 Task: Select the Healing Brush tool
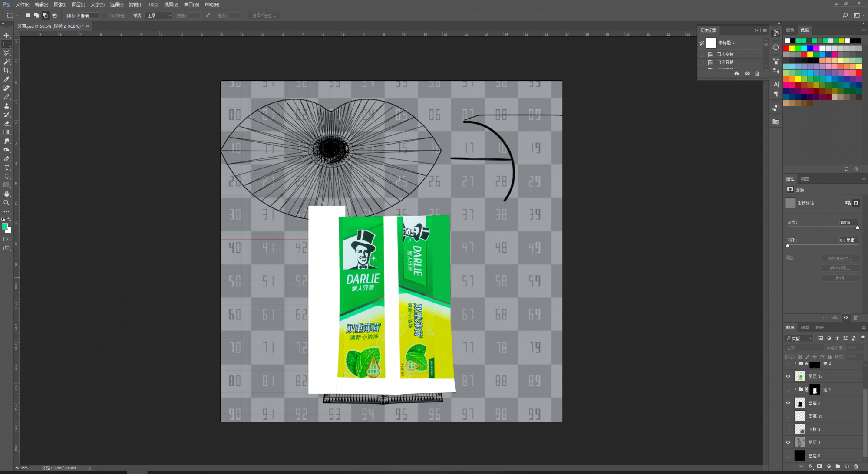tap(7, 88)
